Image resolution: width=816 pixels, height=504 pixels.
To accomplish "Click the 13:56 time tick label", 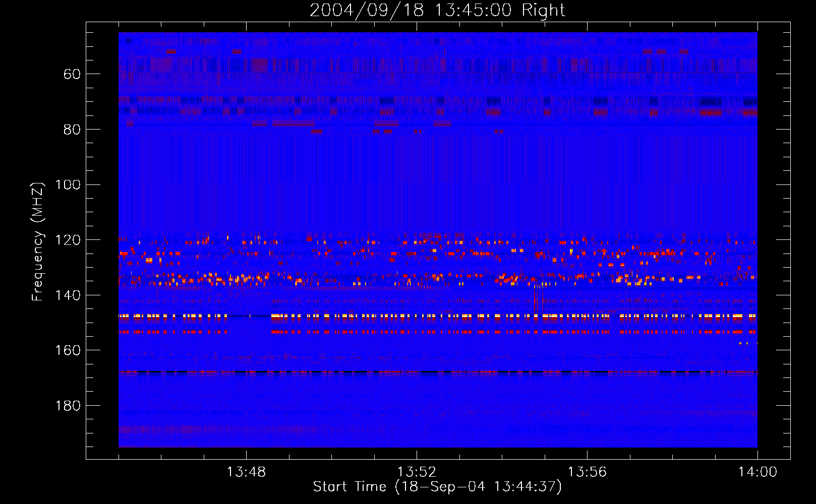I will tap(587, 472).
